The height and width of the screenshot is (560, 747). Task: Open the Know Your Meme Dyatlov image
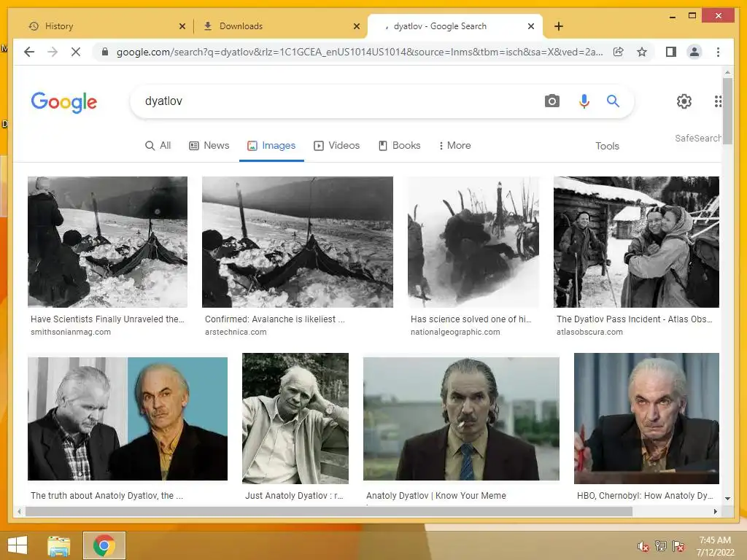click(461, 419)
